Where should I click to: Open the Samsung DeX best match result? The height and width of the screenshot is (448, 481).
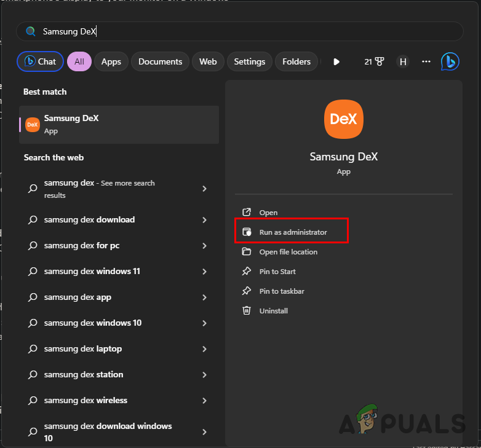pyautogui.click(x=119, y=125)
